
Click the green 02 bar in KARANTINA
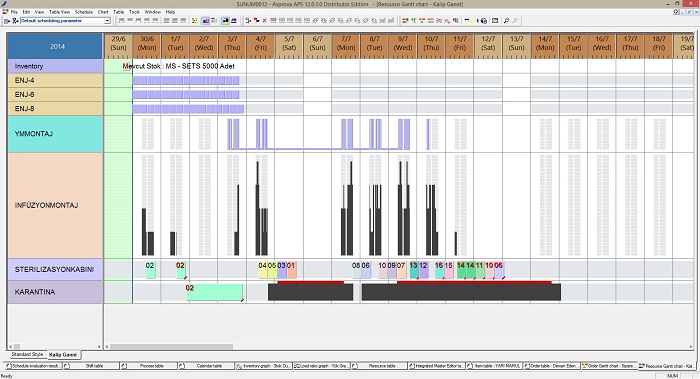(x=214, y=292)
